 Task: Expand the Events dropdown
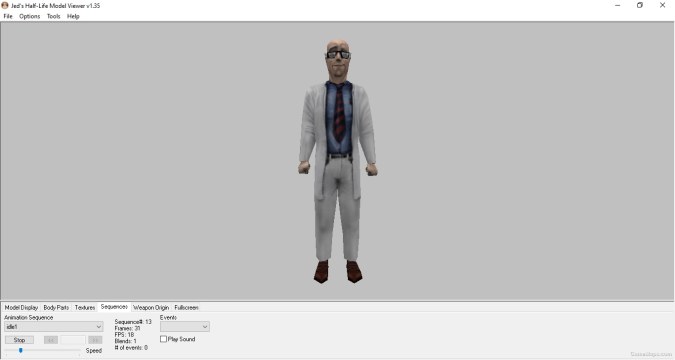[x=185, y=327]
